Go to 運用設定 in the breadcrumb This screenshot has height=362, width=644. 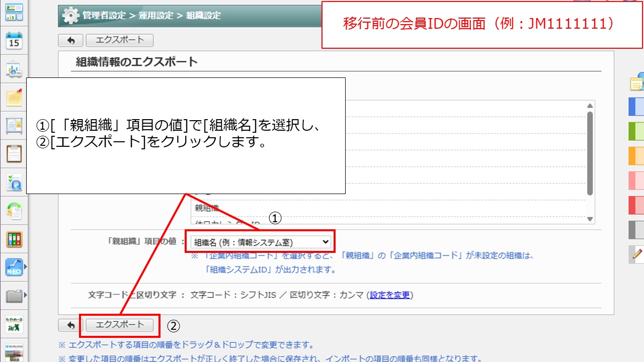click(x=156, y=16)
